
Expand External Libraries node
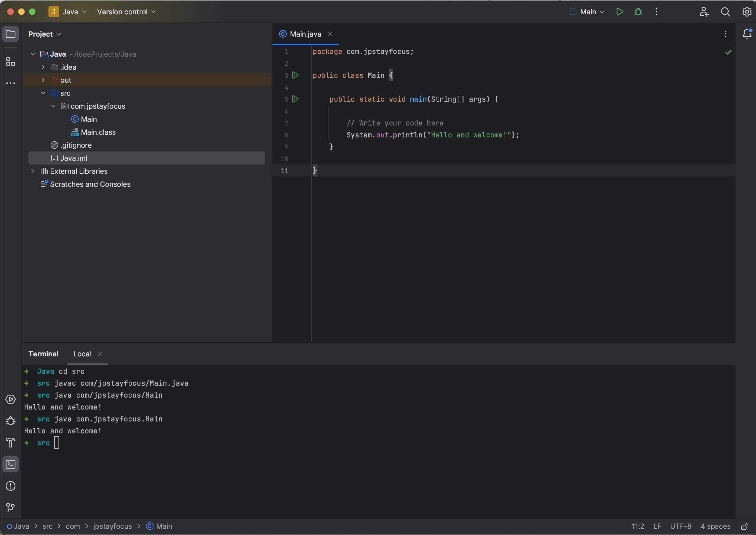[32, 171]
